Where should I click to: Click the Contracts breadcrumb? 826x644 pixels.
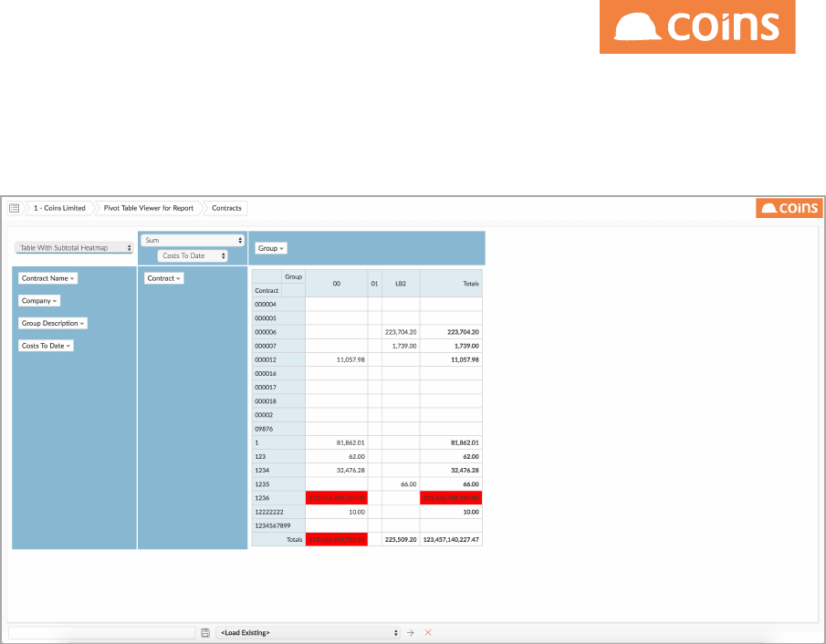[226, 208]
